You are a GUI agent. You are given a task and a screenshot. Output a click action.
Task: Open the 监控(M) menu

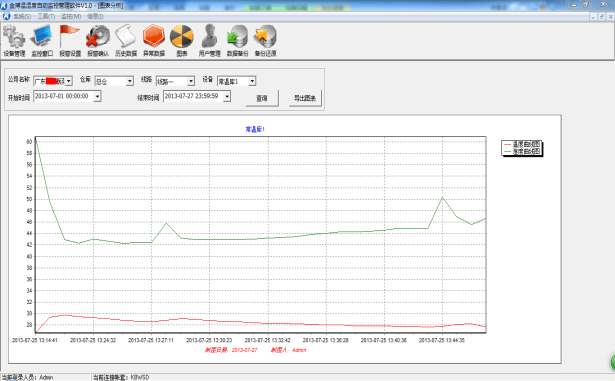71,16
